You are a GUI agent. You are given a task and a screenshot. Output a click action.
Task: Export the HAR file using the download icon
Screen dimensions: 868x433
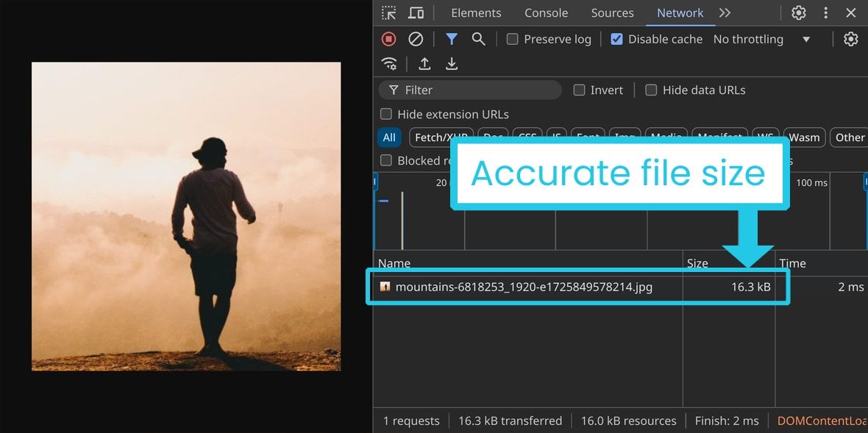(x=452, y=64)
